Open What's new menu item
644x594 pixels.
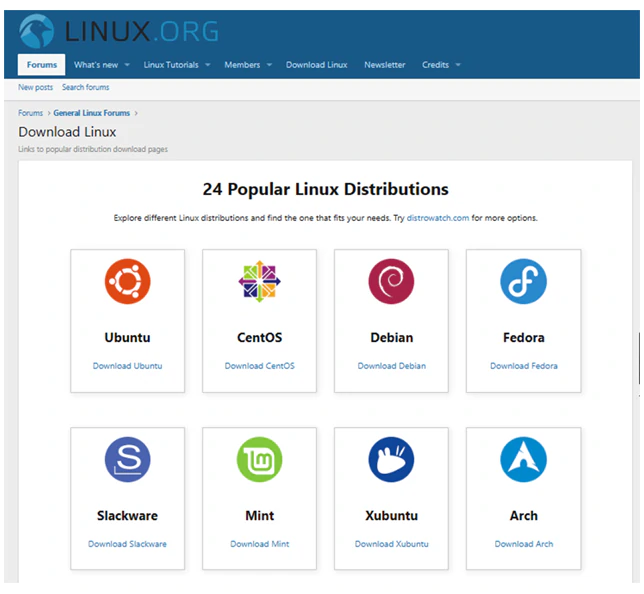point(96,65)
